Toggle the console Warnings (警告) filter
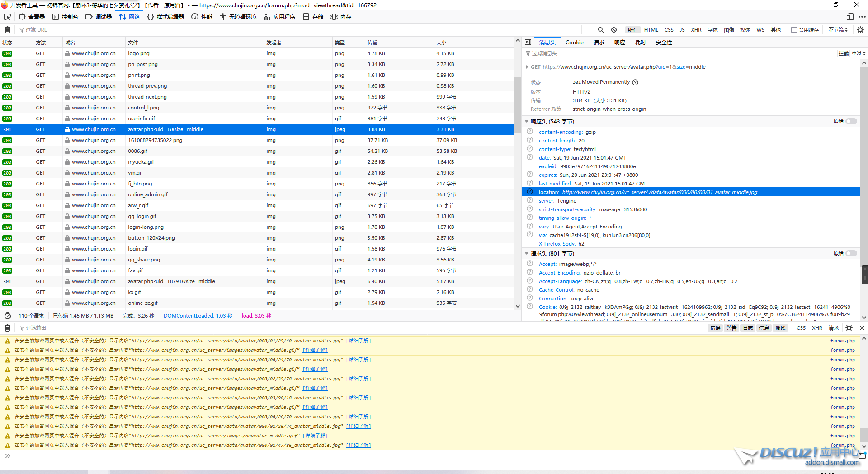868x474 pixels. (x=731, y=328)
